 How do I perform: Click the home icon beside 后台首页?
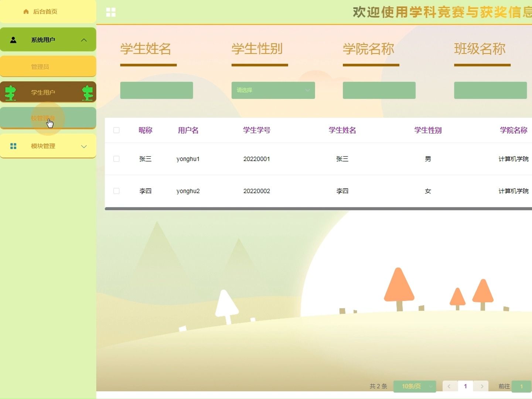click(x=25, y=11)
